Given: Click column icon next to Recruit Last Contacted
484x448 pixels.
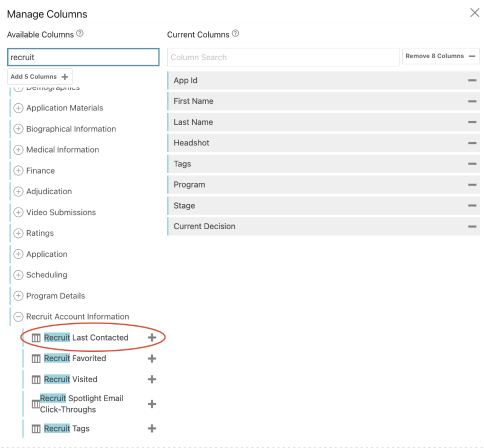Looking at the screenshot, I should [36, 338].
